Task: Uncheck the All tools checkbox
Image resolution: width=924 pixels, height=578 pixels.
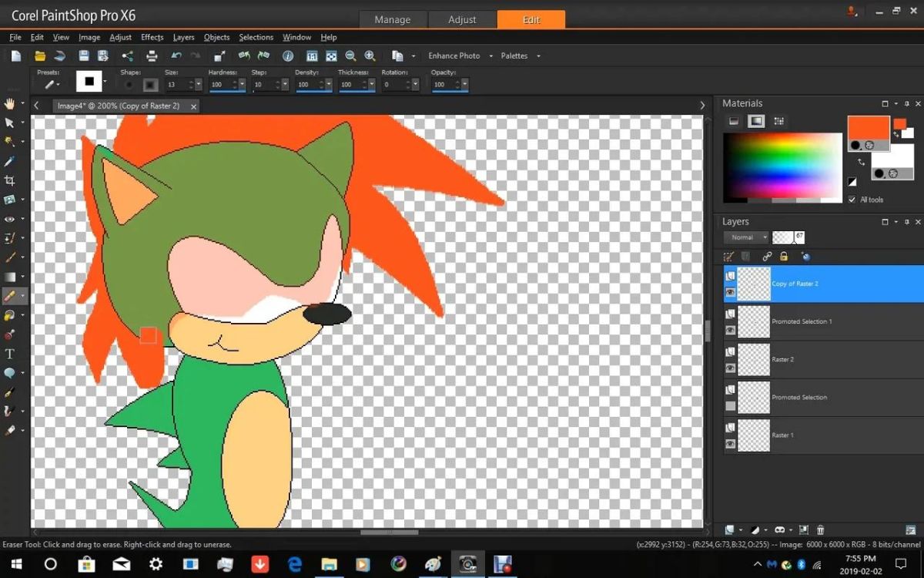Action: 852,200
